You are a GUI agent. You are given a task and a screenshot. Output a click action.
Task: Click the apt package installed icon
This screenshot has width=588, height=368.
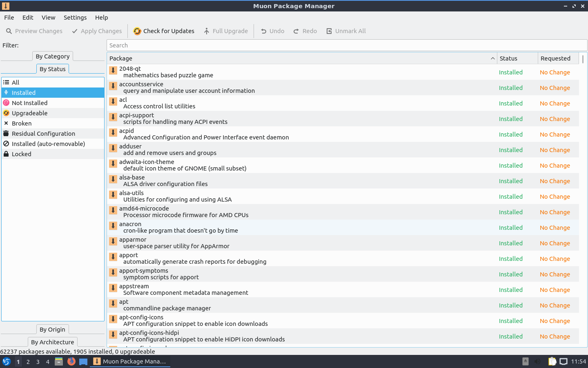pyautogui.click(x=113, y=303)
